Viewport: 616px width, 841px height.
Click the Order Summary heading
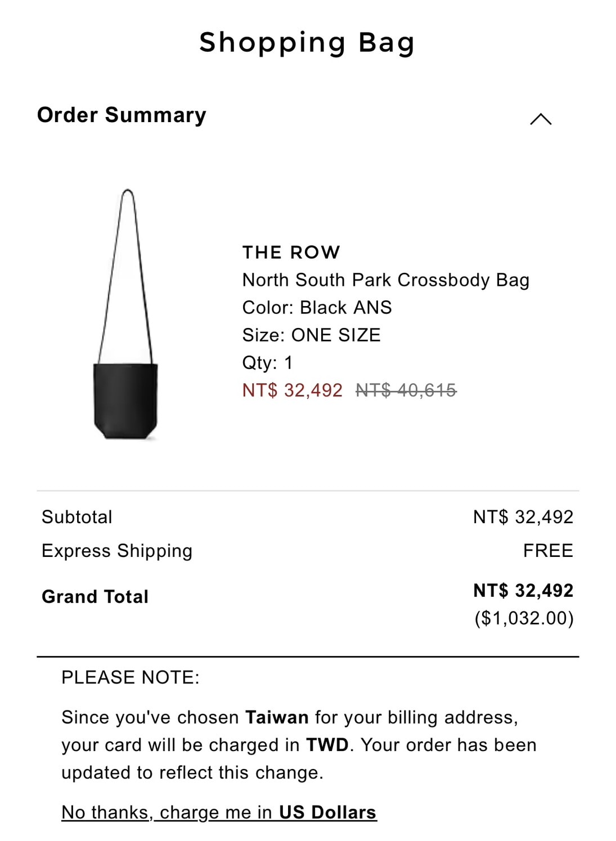122,115
